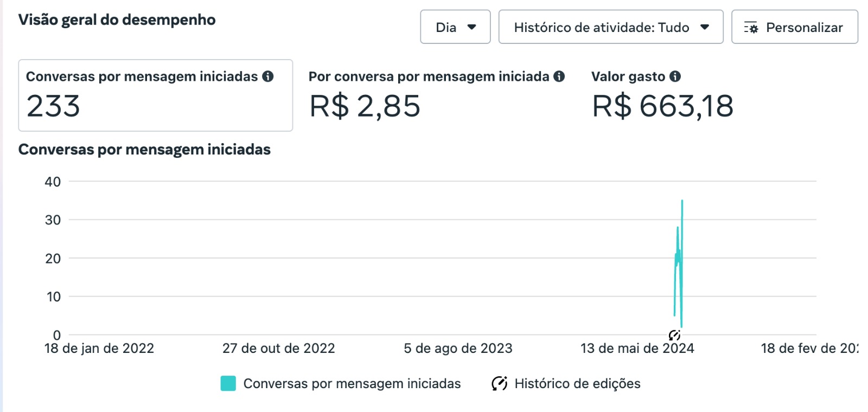The height and width of the screenshot is (412, 868).
Task: Click info icon beside Conversas por mensagem iniciadas metric
Action: click(268, 76)
